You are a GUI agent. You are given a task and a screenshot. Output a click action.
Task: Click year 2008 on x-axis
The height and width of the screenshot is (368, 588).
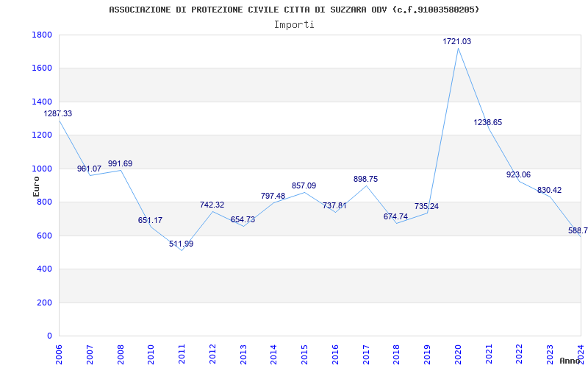[x=121, y=355]
